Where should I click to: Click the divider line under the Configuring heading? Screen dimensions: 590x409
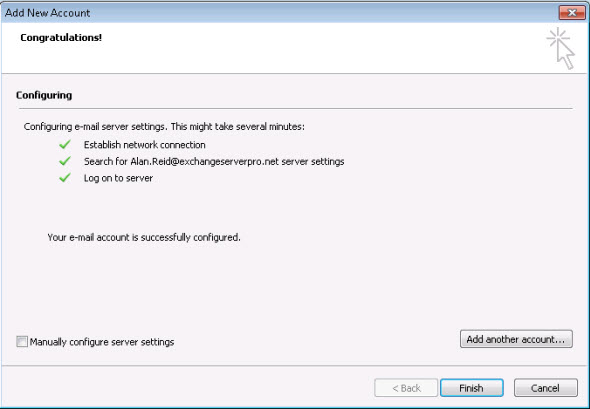[296, 108]
